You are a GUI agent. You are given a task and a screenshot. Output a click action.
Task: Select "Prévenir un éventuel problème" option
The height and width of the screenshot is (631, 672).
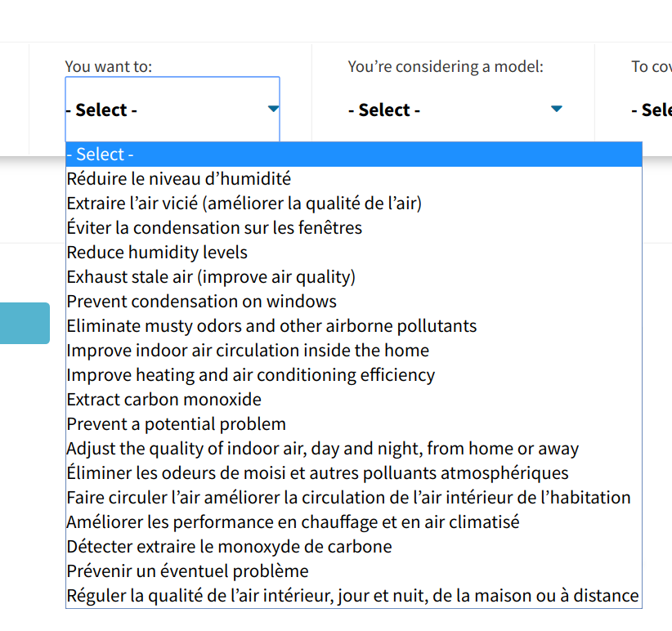[353, 571]
